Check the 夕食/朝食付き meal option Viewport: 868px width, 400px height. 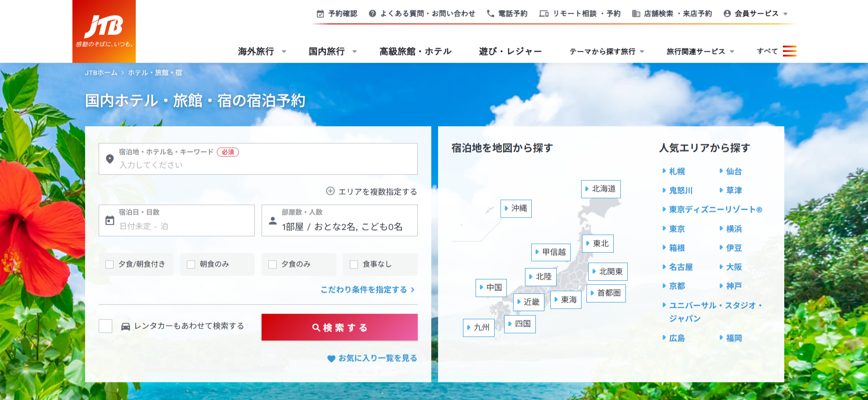click(110, 264)
